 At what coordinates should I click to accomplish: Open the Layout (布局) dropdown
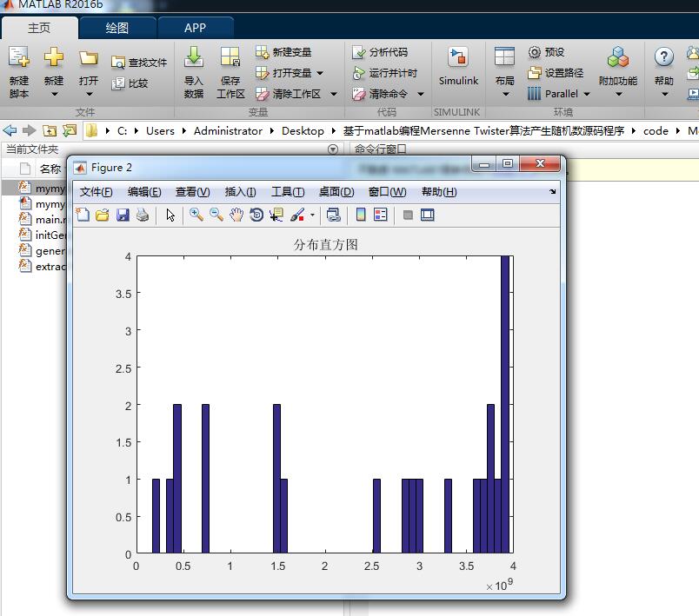click(504, 94)
